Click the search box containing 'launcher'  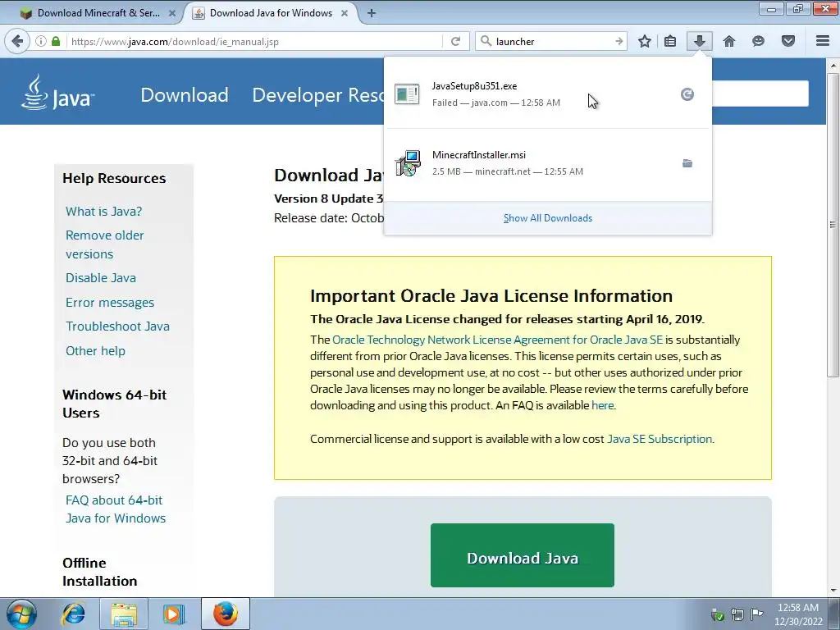click(x=552, y=41)
